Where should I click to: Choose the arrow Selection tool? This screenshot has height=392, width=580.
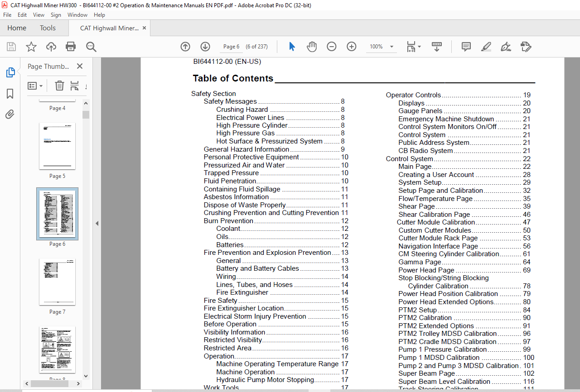[x=292, y=47]
